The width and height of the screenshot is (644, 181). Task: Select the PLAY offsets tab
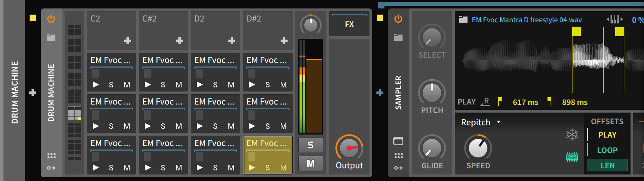point(607,135)
